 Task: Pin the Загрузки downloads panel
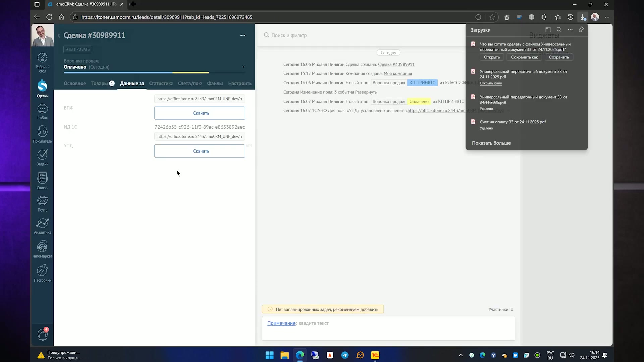point(581,29)
